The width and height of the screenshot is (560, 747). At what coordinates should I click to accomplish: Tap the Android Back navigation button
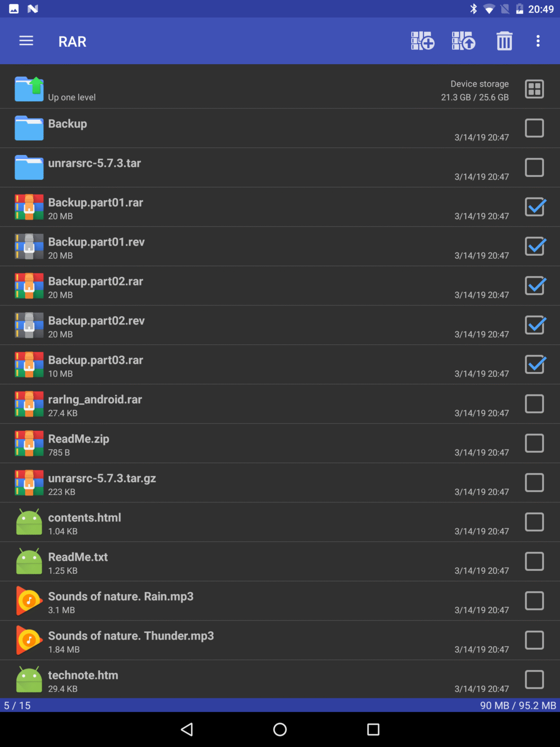coord(187,729)
